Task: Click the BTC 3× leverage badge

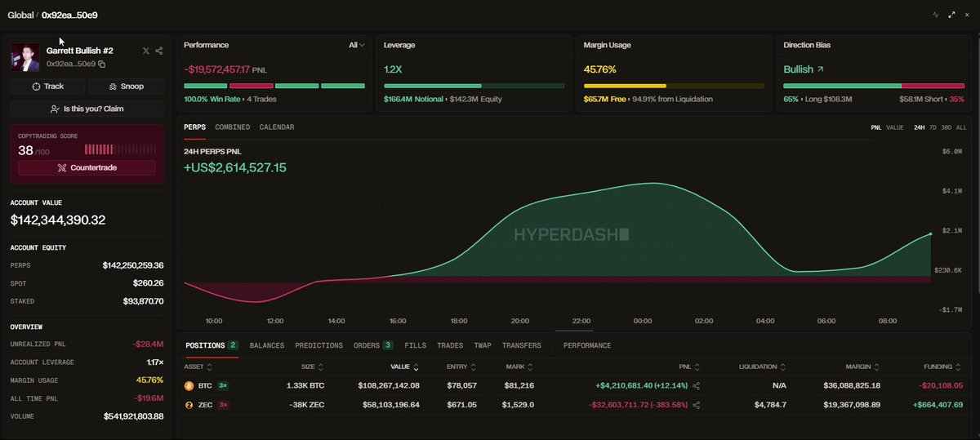Action: (223, 385)
